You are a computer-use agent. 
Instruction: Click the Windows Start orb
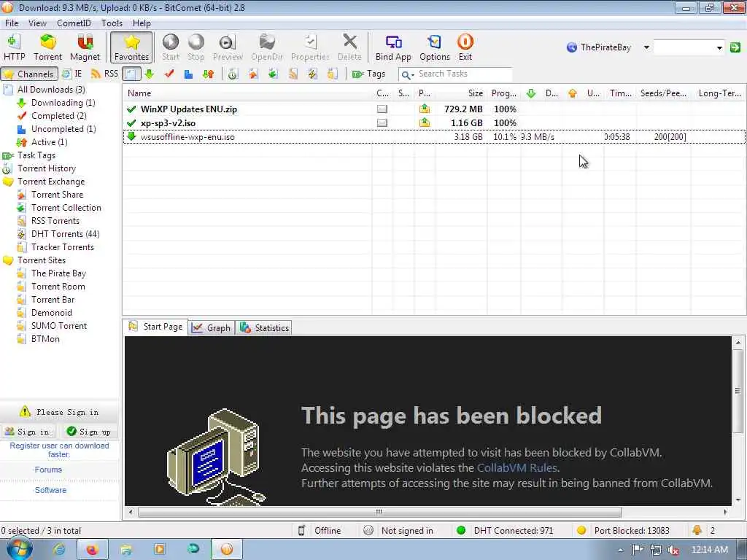[19, 549]
